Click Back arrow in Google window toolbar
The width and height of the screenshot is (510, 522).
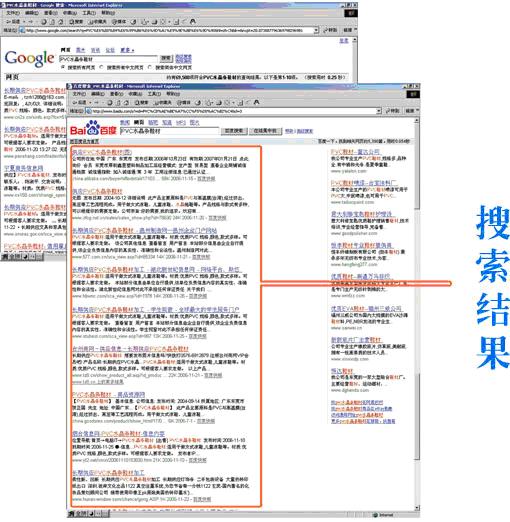pos(13,22)
